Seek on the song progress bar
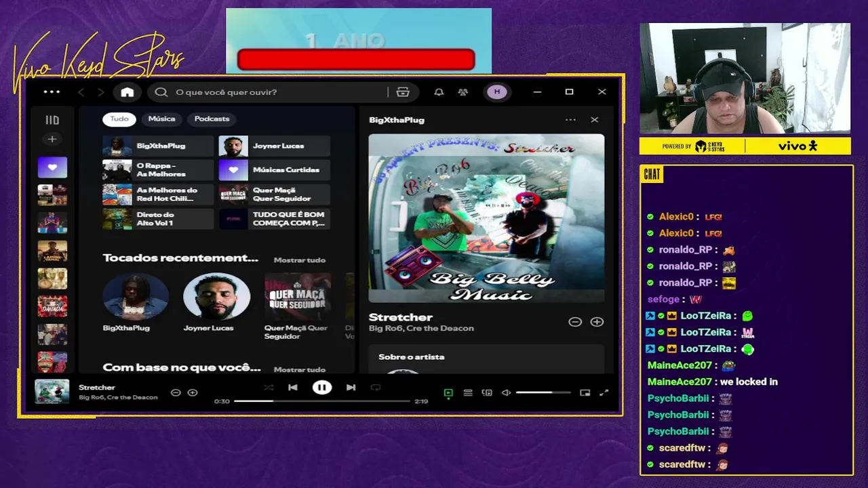 point(322,401)
